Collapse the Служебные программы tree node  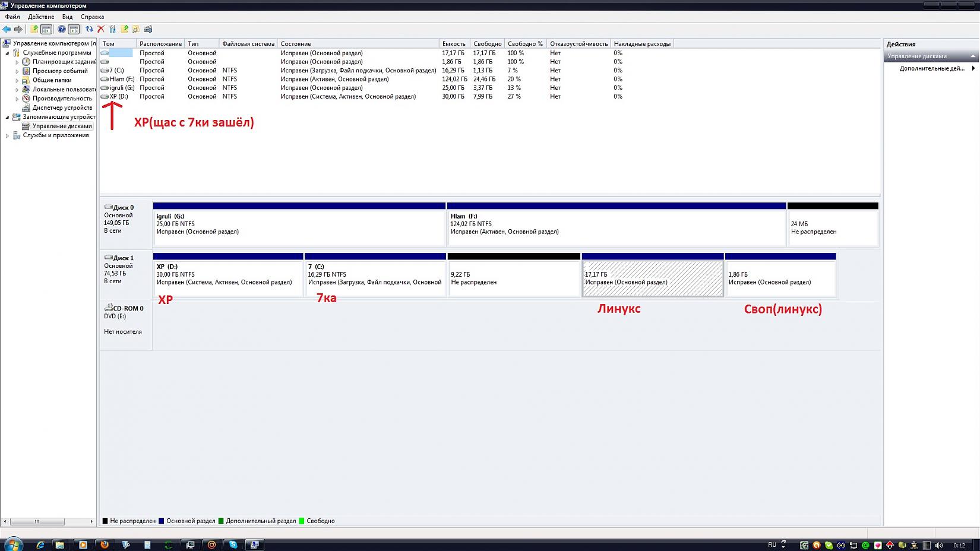pos(8,53)
